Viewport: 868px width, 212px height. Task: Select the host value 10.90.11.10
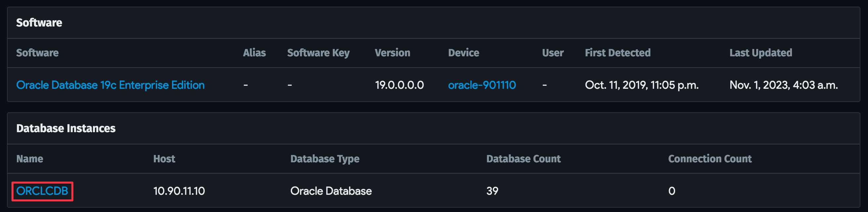click(179, 191)
